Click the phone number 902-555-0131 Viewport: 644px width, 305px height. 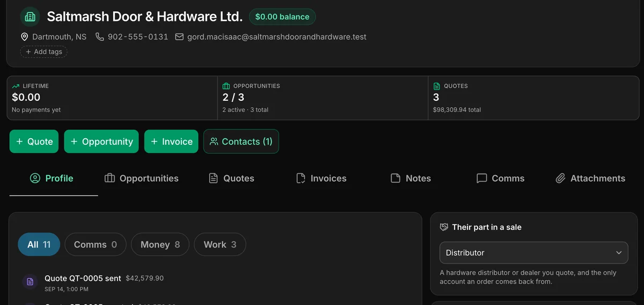pyautogui.click(x=138, y=37)
